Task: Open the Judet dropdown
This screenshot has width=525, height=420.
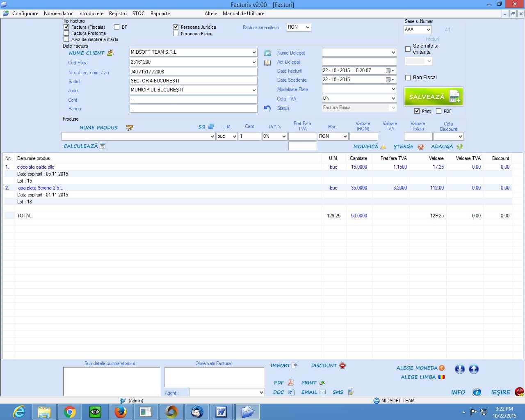Action: pyautogui.click(x=254, y=90)
